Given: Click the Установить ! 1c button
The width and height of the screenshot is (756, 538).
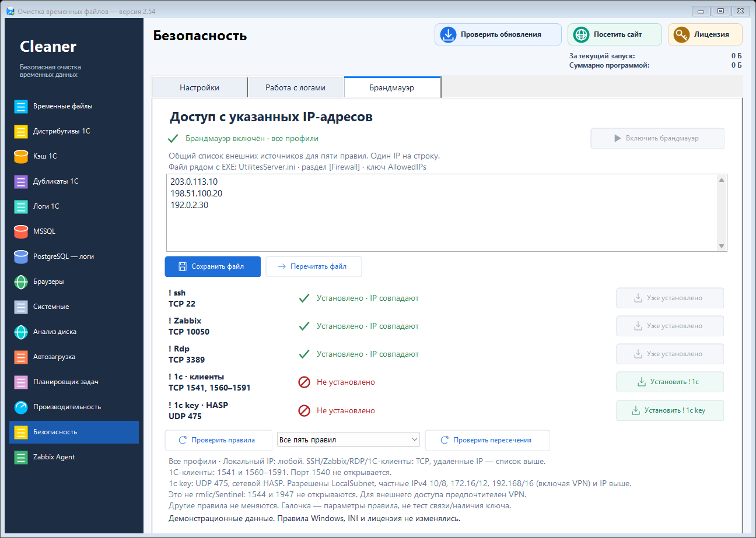Looking at the screenshot, I should coord(670,382).
